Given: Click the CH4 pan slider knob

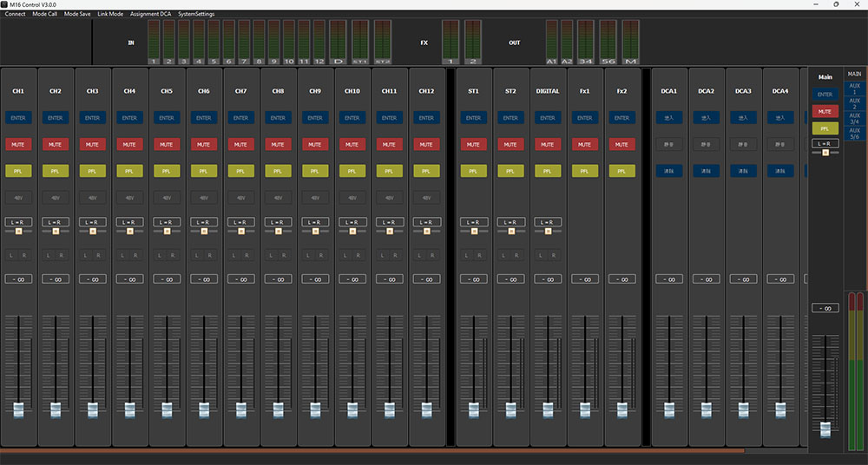Looking at the screenshot, I should click(x=129, y=231).
